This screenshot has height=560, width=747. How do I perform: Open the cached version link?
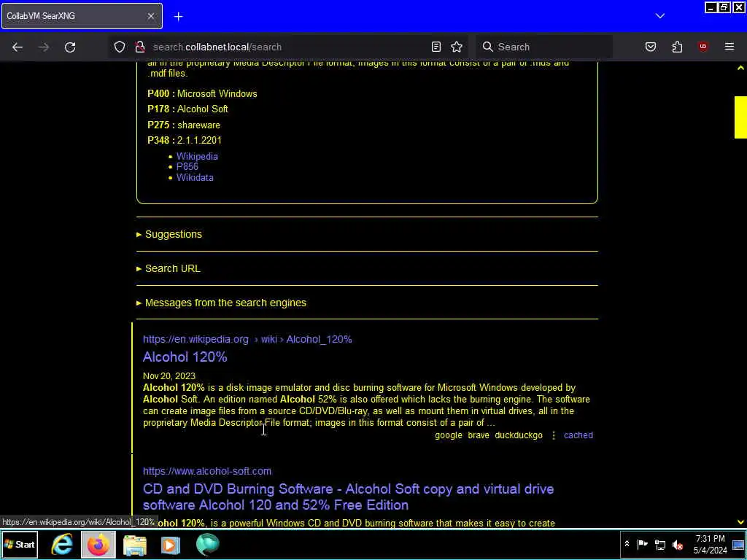(x=578, y=435)
